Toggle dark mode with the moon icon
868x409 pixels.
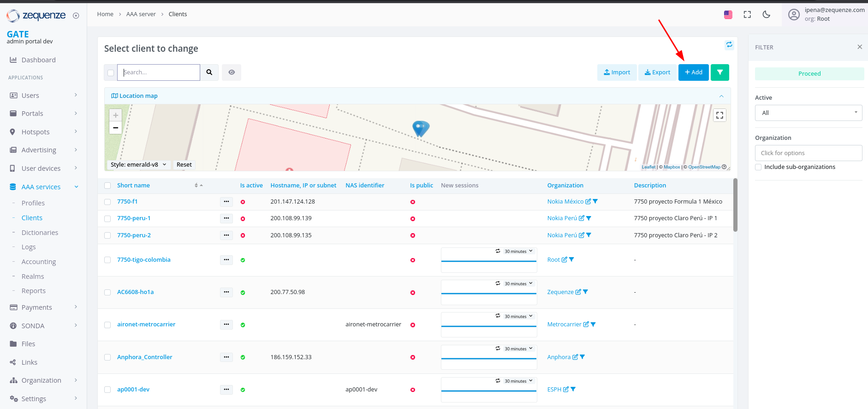(767, 14)
